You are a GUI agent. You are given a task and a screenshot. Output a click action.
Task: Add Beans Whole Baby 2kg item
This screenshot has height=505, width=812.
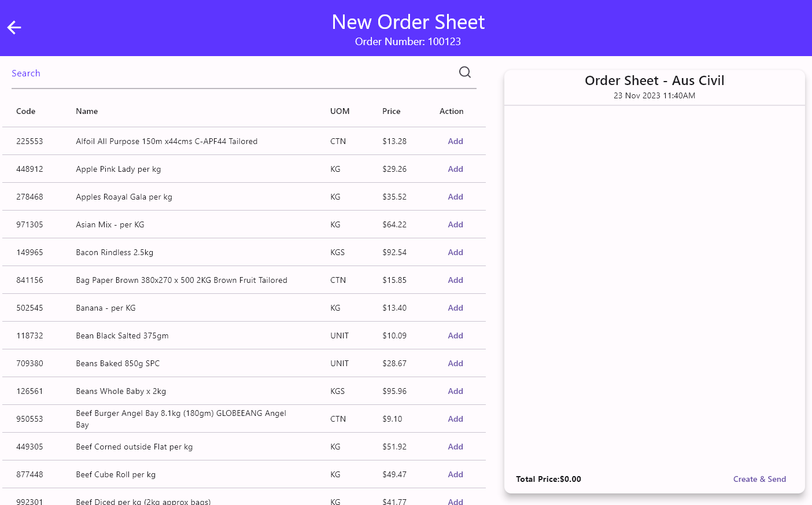[x=455, y=391]
